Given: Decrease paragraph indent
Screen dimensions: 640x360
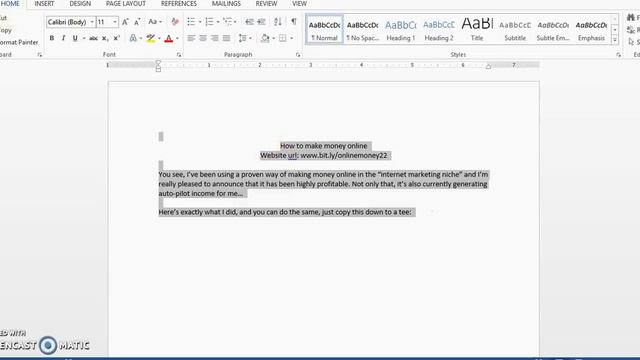Looking at the screenshot, I should coord(249,22).
